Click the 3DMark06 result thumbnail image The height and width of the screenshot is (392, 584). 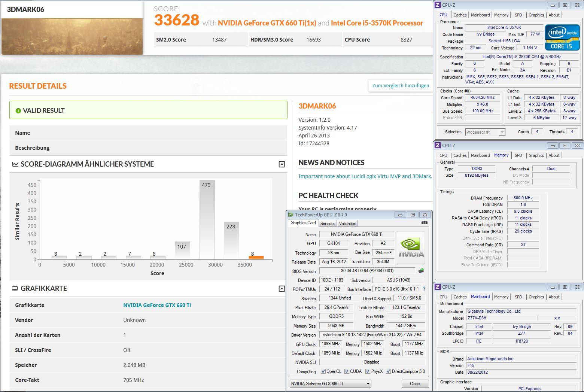click(72, 36)
